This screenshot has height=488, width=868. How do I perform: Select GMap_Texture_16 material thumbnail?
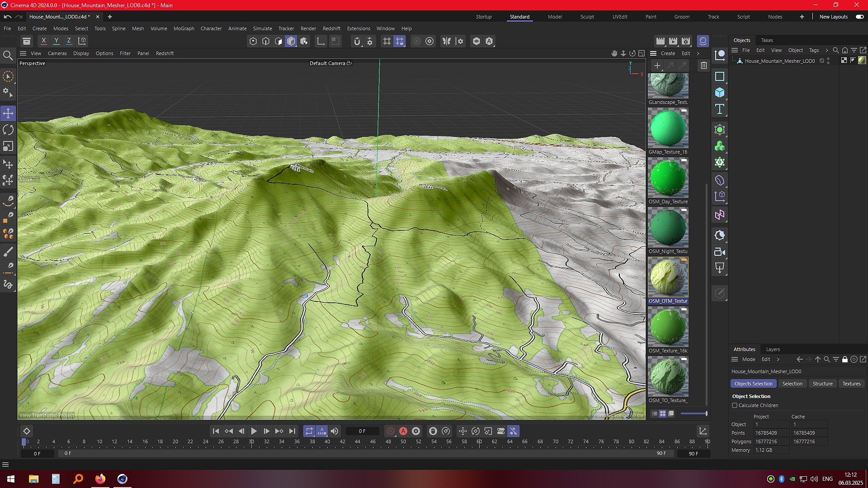tap(668, 128)
